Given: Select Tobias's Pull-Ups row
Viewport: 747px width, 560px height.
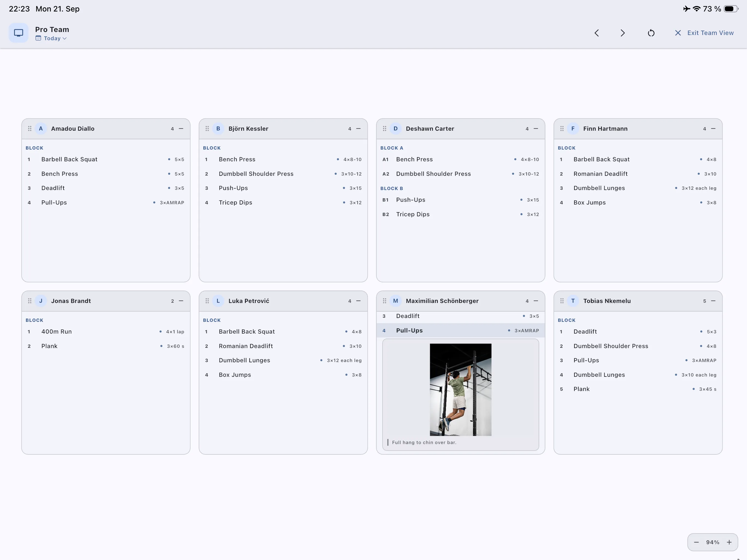Looking at the screenshot, I should (638, 360).
